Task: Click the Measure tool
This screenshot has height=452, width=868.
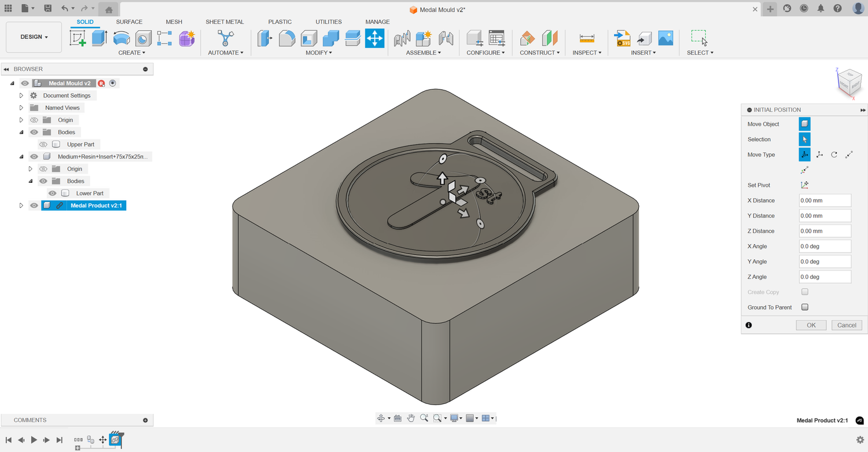Action: pos(587,38)
